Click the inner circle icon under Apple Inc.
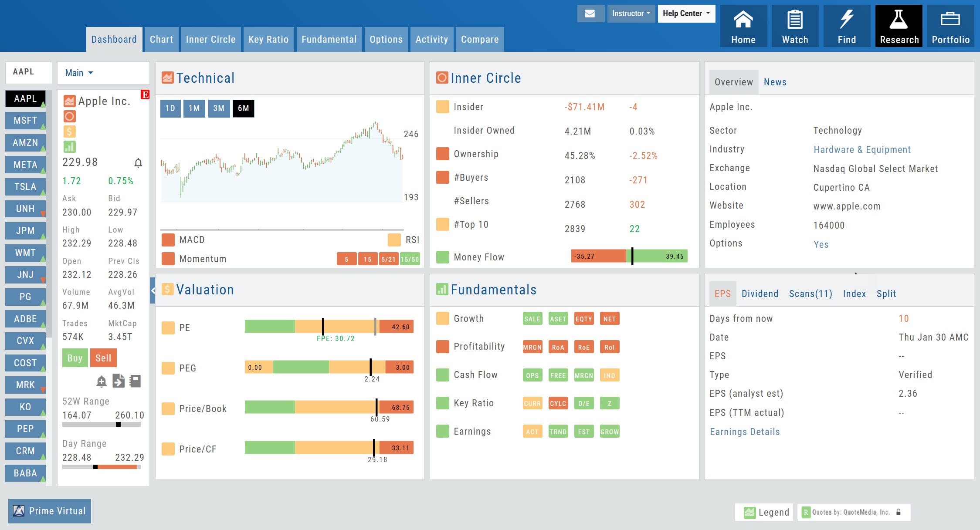980x530 pixels. [69, 116]
